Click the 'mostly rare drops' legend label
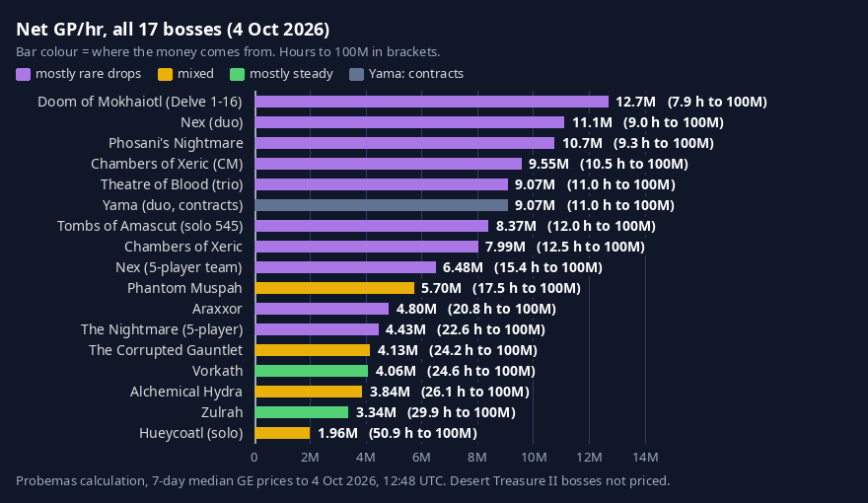This screenshot has height=503, width=868. [88, 74]
